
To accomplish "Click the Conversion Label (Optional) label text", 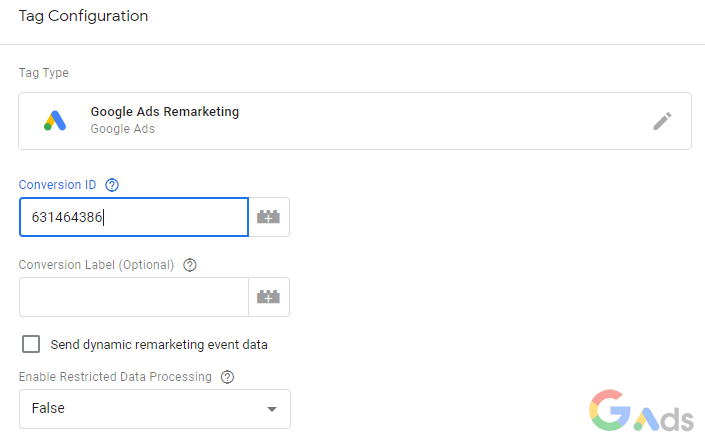I will (x=96, y=265).
